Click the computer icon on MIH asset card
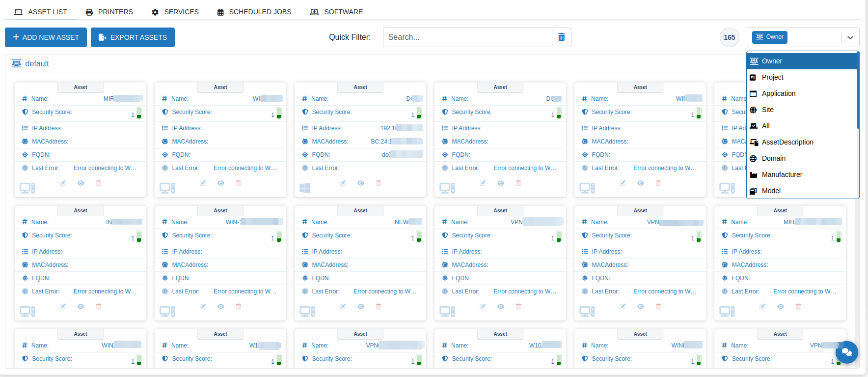This screenshot has height=377, width=868. pyautogui.click(x=727, y=311)
